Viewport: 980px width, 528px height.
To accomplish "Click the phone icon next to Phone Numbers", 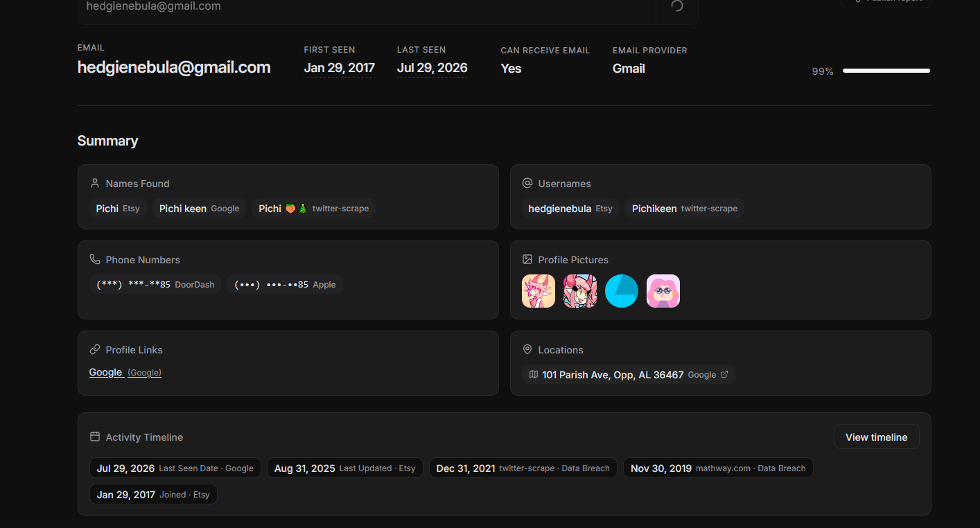I will (95, 260).
